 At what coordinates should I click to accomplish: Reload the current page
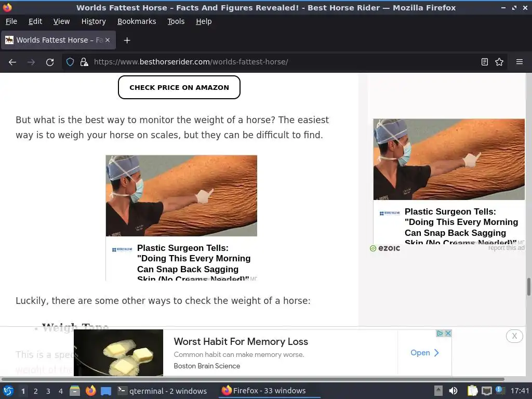click(50, 62)
